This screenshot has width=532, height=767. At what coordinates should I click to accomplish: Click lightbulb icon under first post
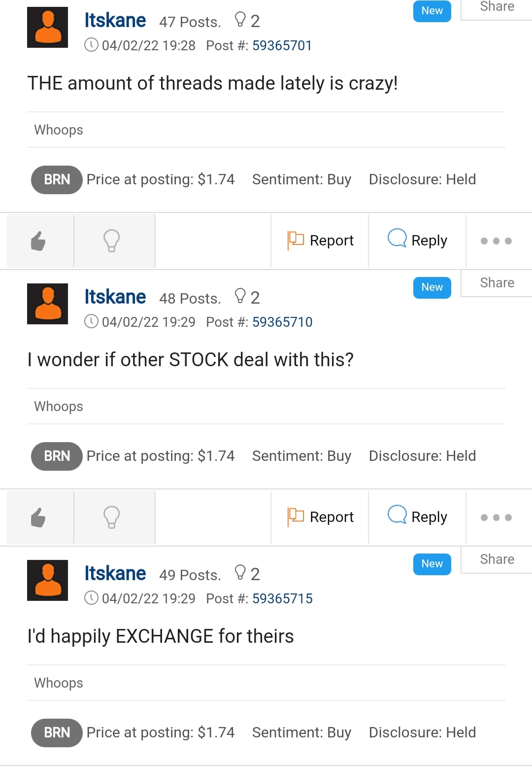click(112, 241)
